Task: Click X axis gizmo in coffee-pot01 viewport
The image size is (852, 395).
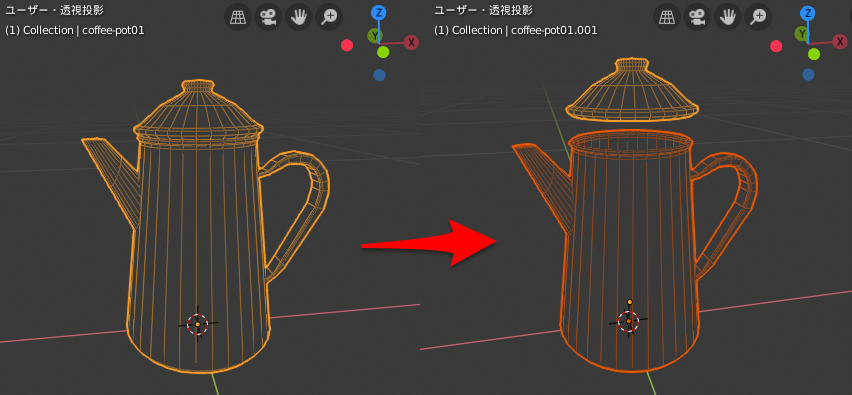Action: (411, 42)
